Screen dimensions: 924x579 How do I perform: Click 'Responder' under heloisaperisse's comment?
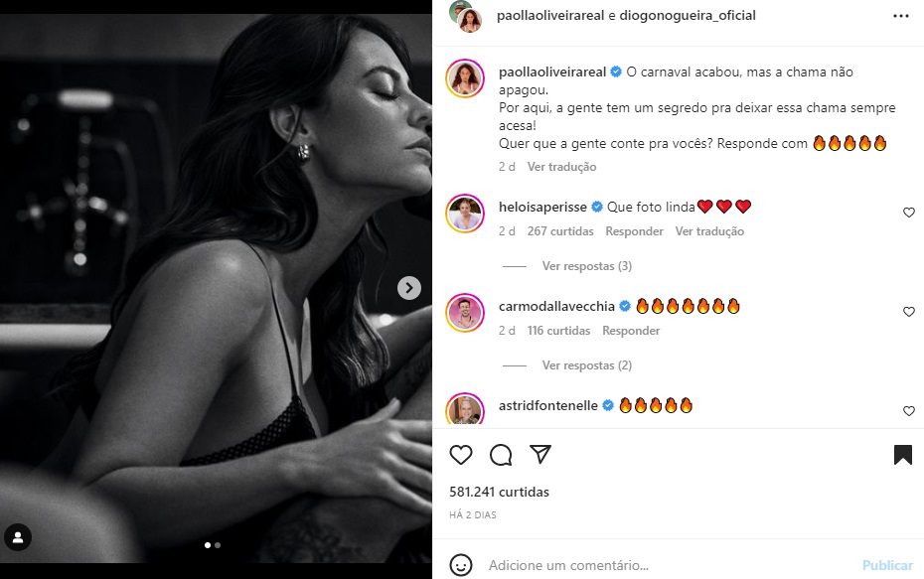coord(634,231)
